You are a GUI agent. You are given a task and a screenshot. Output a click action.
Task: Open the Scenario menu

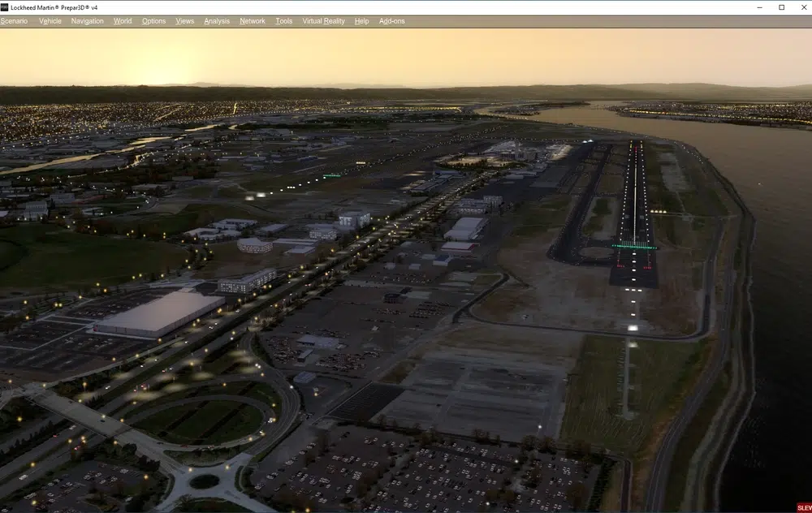pyautogui.click(x=14, y=21)
